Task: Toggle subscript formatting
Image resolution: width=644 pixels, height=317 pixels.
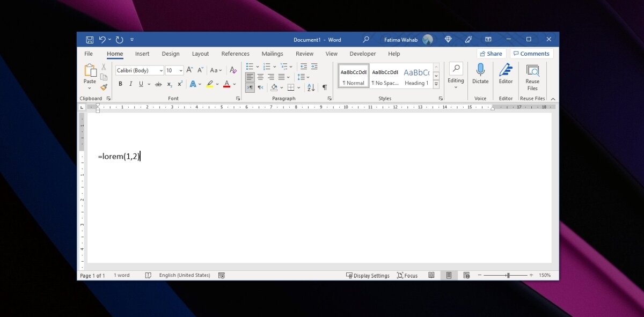Action: (x=169, y=85)
